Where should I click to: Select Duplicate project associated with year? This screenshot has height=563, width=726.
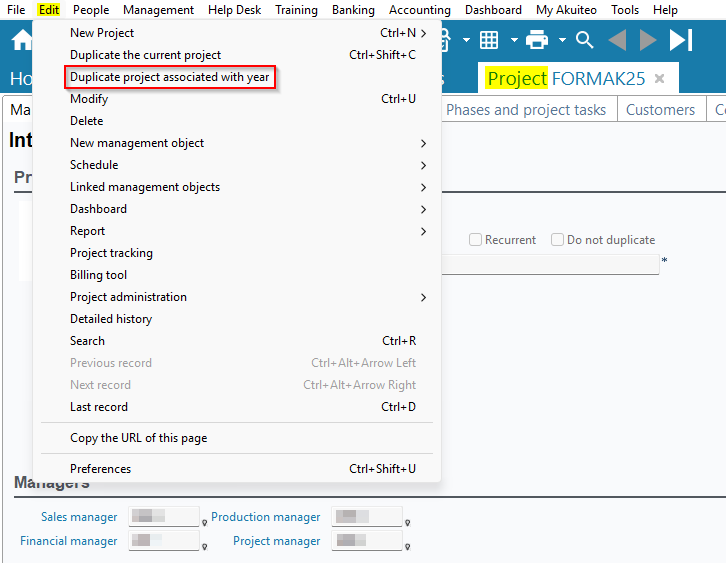tap(169, 77)
